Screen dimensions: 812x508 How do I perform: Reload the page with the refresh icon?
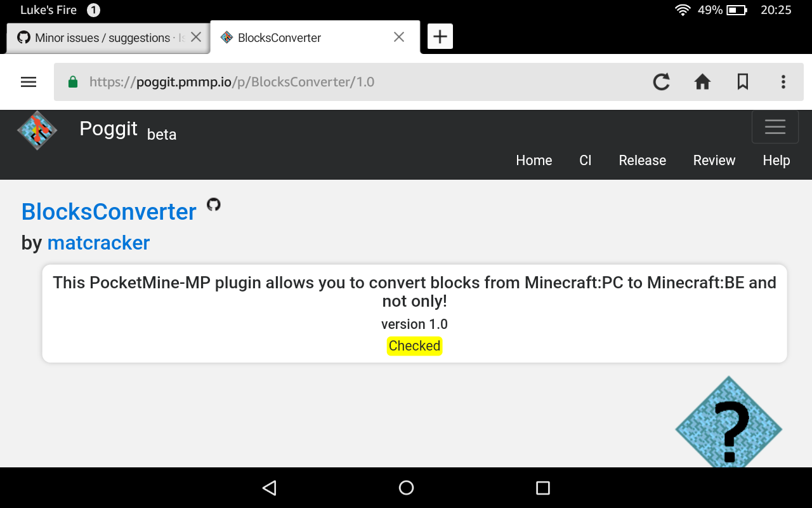[x=662, y=82]
